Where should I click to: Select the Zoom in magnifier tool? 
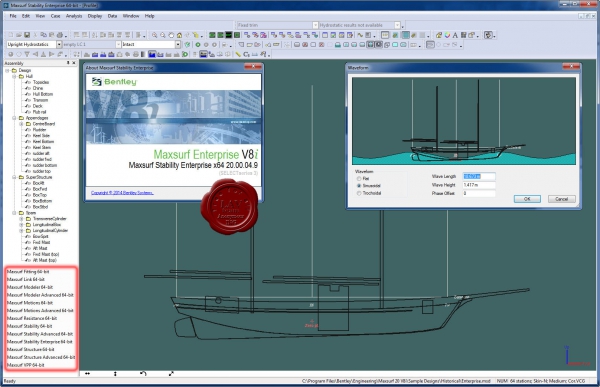[x=154, y=35]
